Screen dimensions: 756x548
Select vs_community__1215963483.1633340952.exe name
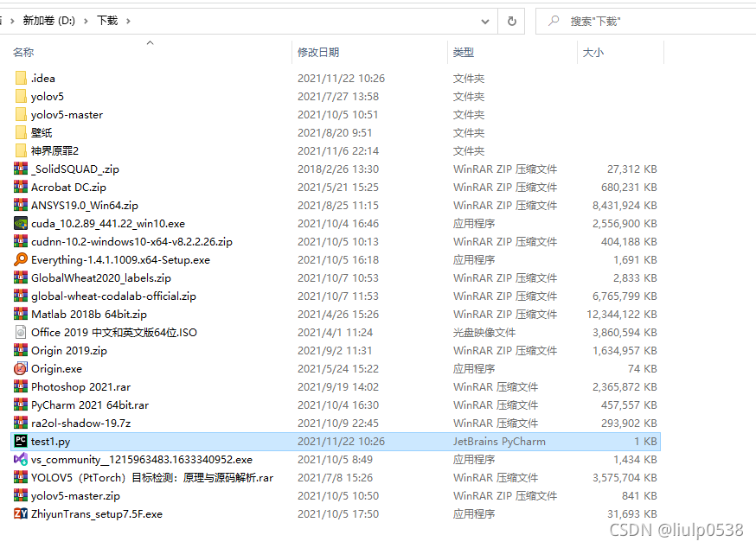(141, 460)
